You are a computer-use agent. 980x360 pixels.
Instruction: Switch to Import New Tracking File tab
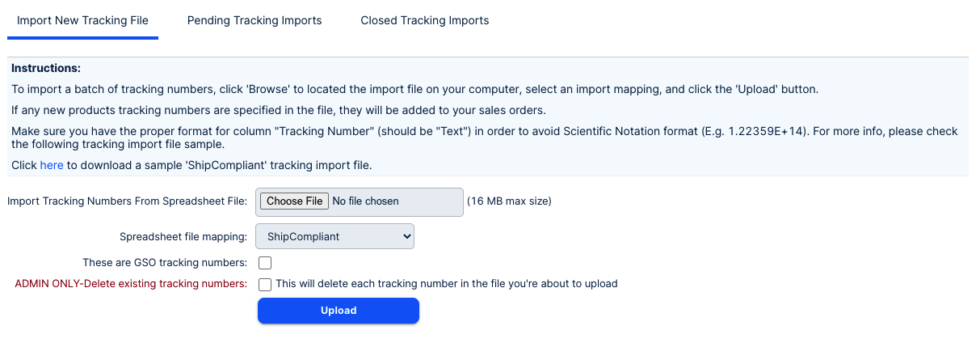(82, 20)
